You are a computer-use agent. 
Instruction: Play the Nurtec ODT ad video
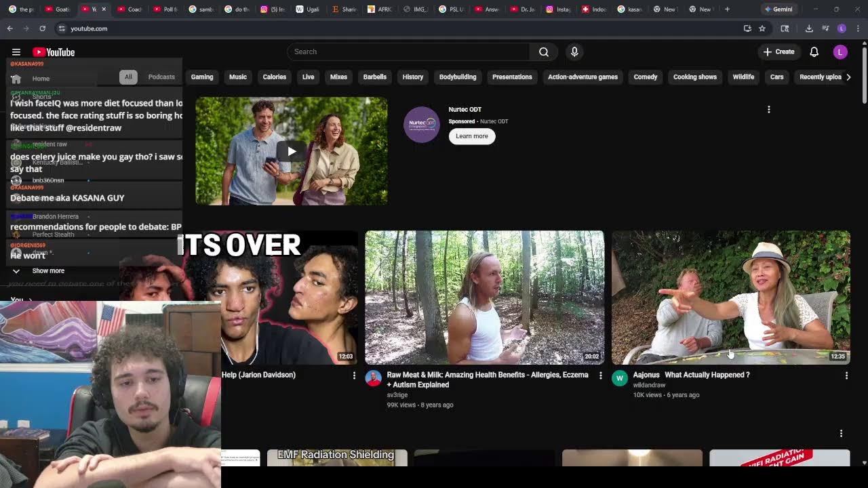(x=292, y=151)
